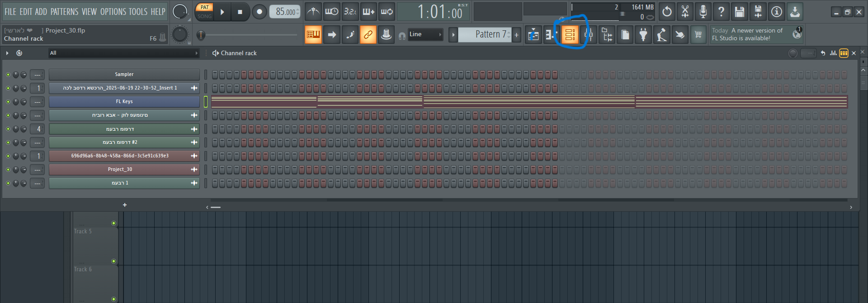Open the plugin picker plug icon
Viewport: 868px width, 303px height.
tap(643, 35)
